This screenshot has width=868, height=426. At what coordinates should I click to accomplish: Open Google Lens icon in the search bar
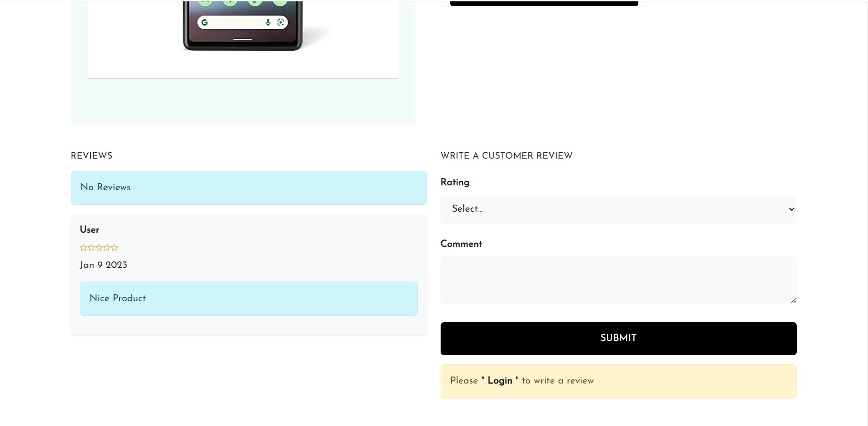point(280,22)
